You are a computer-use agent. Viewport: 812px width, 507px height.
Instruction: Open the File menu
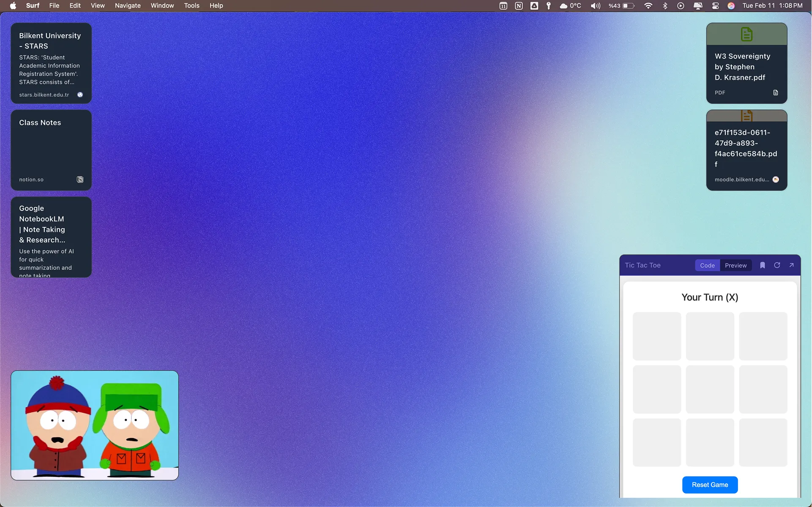54,5
